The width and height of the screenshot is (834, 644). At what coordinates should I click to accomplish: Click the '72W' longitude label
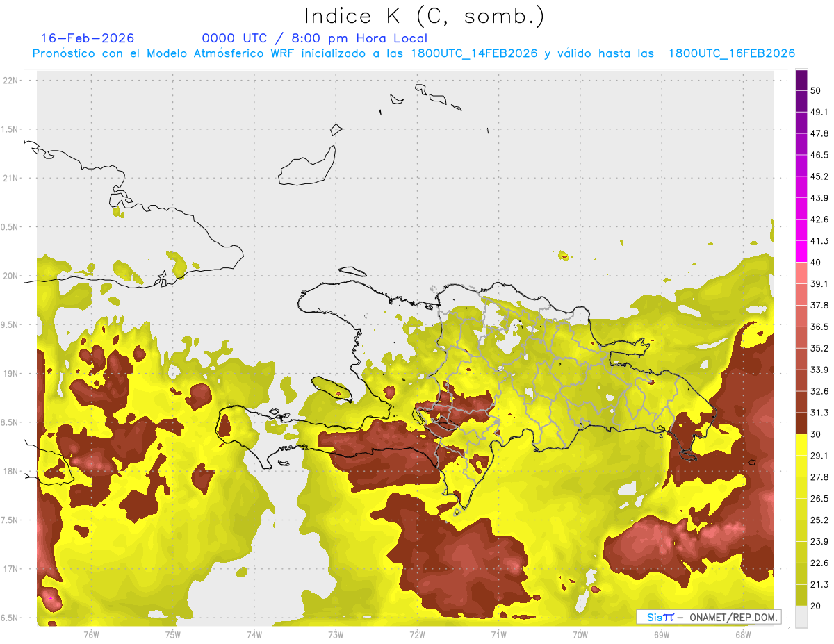pos(417,636)
